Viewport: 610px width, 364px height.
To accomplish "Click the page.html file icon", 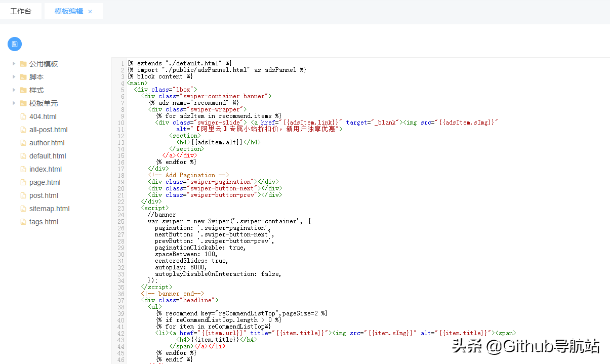I will tap(23, 182).
